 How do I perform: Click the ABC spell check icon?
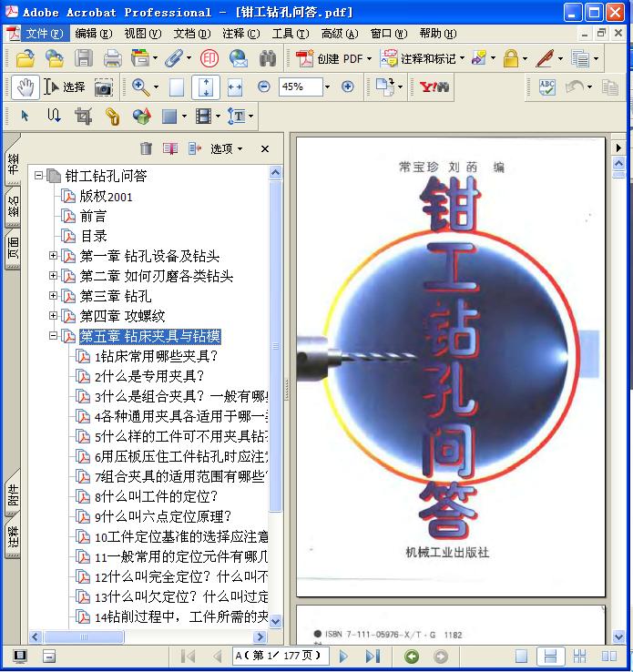[x=547, y=87]
